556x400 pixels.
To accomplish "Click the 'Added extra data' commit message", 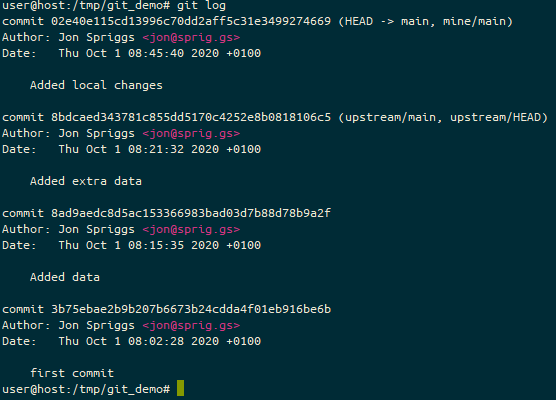I will (x=86, y=181).
